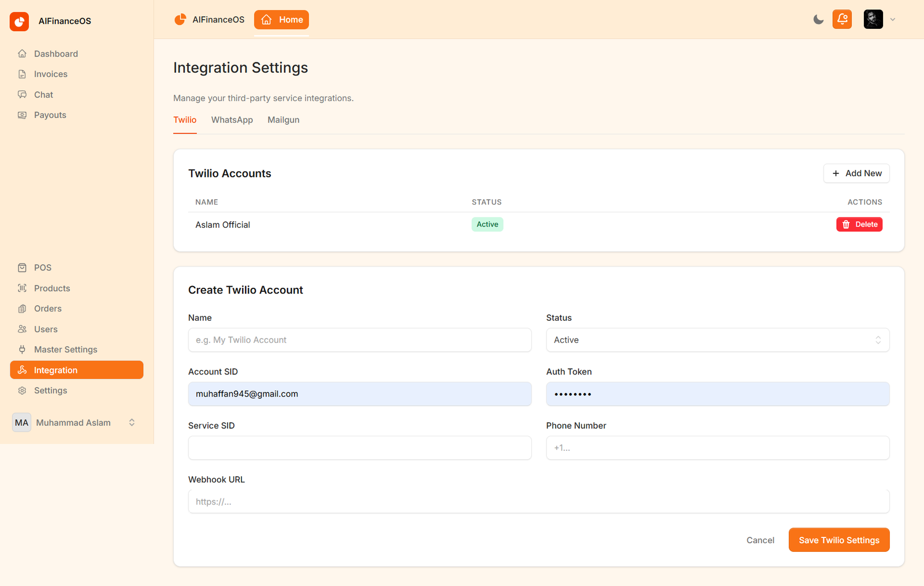This screenshot has height=586, width=924.
Task: Open the Products section
Action: pyautogui.click(x=76, y=288)
